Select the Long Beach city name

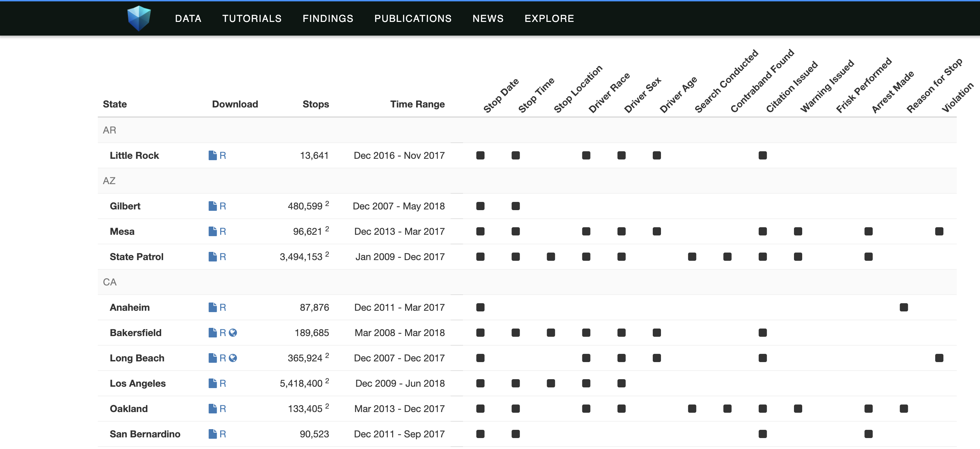point(137,358)
